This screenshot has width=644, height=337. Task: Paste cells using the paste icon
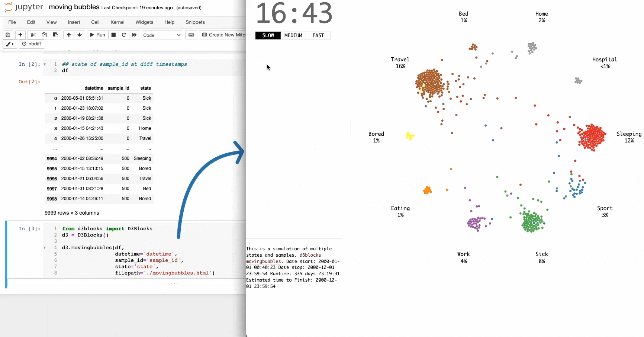tap(56, 35)
